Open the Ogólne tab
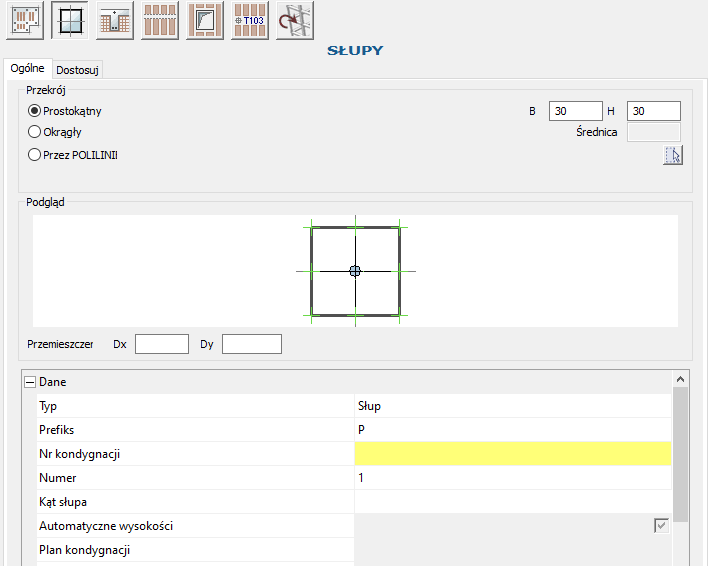 [27, 69]
